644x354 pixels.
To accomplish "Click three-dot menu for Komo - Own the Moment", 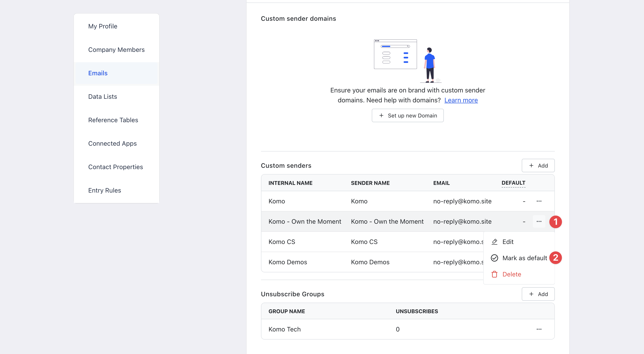I will tap(539, 222).
